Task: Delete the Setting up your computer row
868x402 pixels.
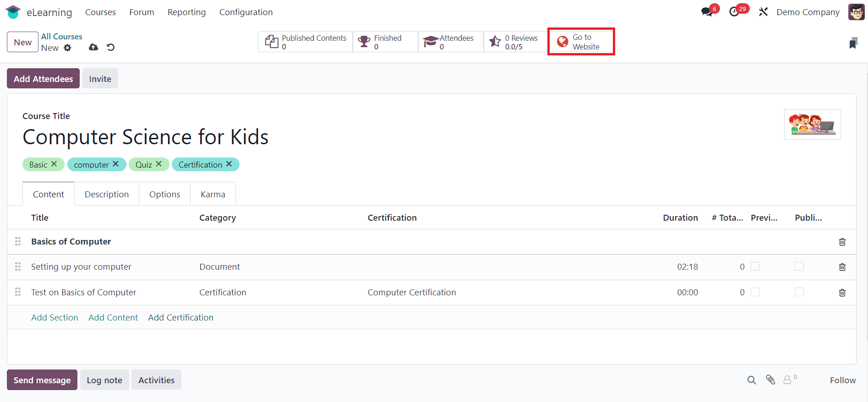Action: tap(842, 267)
